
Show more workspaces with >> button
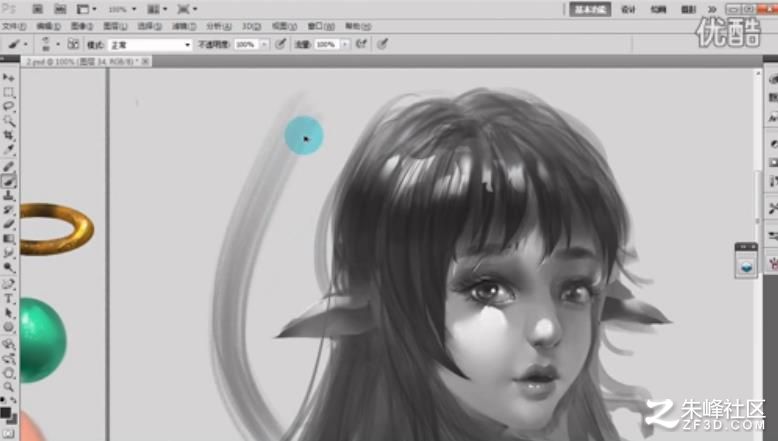[712, 9]
